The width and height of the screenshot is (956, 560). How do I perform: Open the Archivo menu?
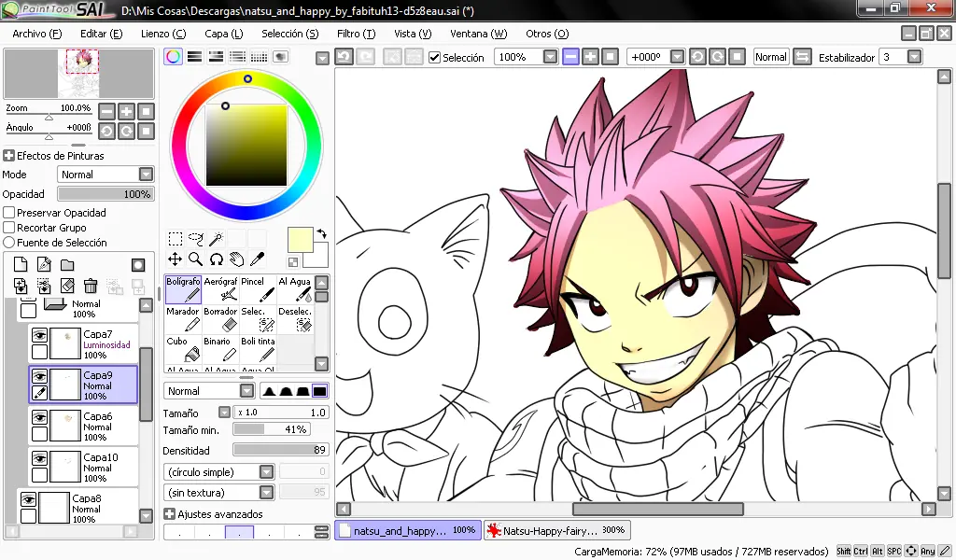pyautogui.click(x=37, y=34)
